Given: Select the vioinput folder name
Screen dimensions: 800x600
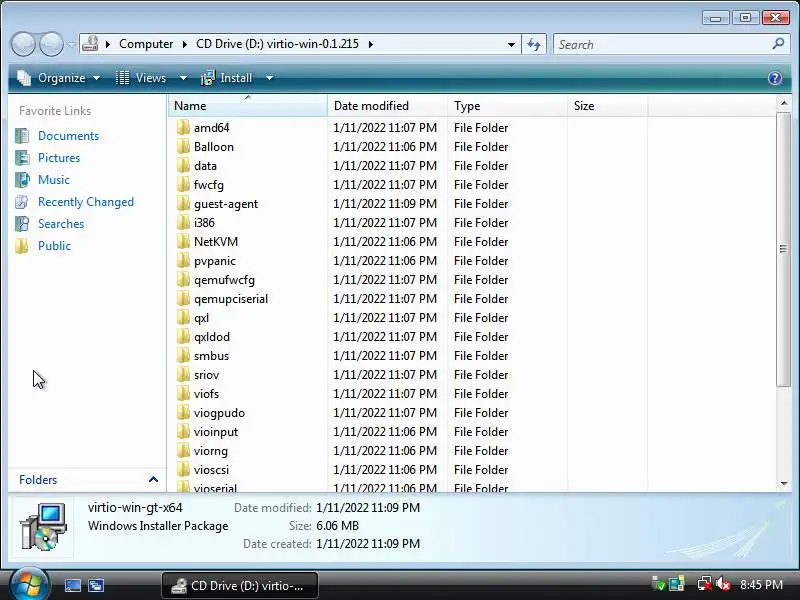Looking at the screenshot, I should tap(216, 432).
